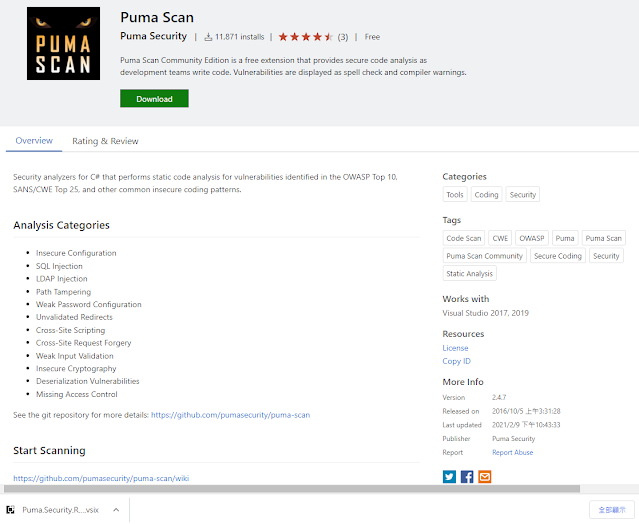Switch to the Overview tab
639x524 pixels.
tap(34, 141)
